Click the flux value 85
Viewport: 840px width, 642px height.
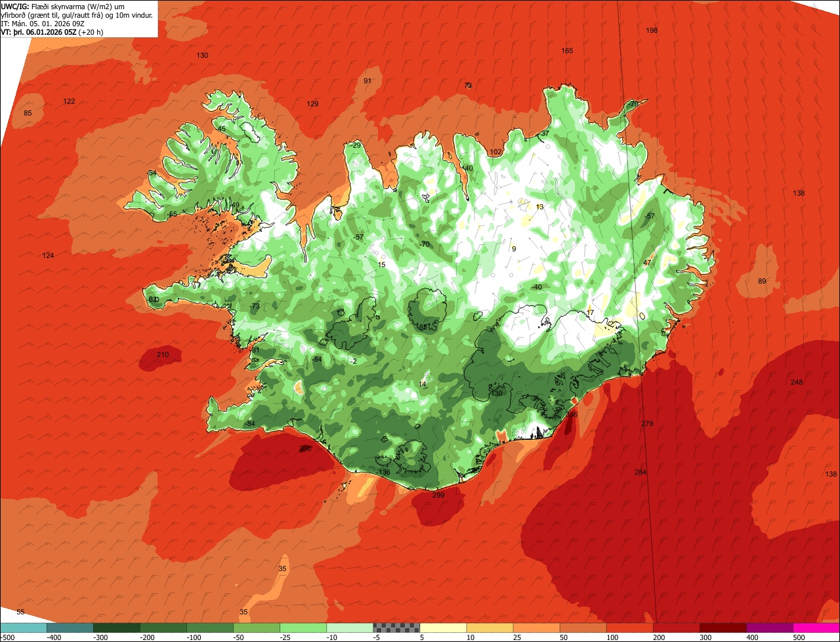pos(28,113)
